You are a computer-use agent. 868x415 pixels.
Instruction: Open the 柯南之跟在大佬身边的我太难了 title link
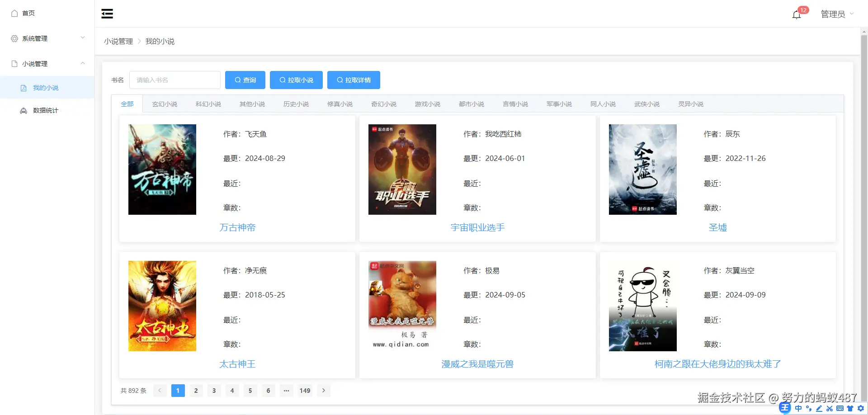718,364
